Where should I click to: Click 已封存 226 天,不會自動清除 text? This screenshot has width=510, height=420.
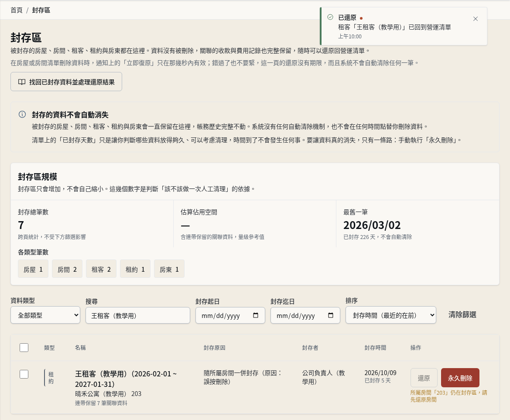(x=378, y=237)
